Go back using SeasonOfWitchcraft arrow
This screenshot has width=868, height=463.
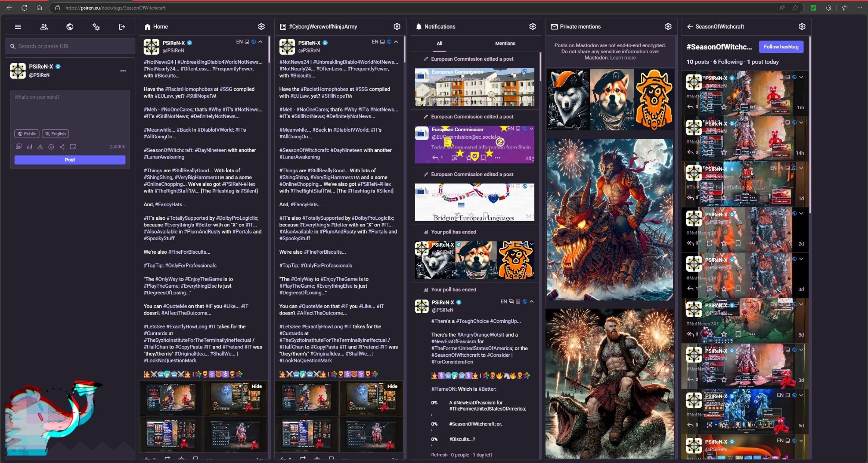(690, 26)
